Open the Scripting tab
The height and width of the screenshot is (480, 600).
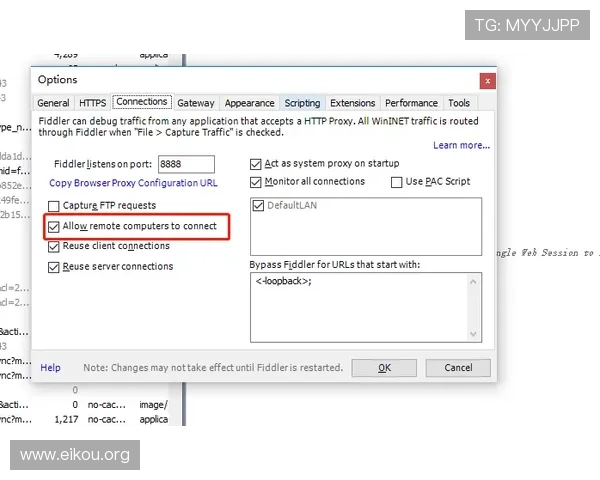(x=302, y=103)
